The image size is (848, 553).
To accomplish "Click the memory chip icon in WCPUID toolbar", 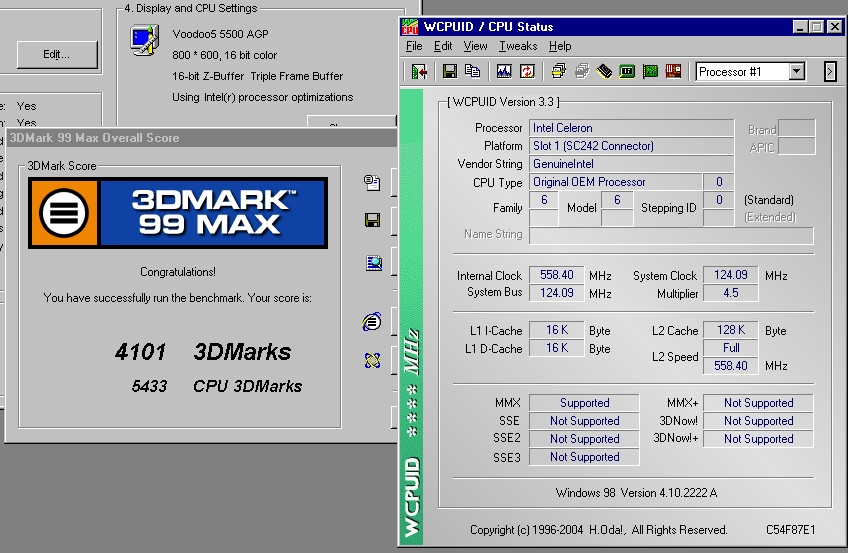I will point(604,71).
